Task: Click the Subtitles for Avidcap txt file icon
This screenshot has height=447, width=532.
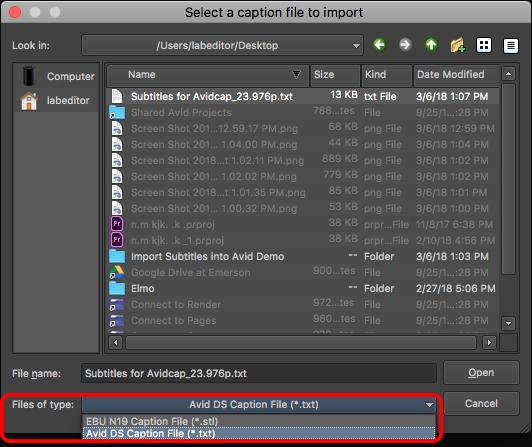Action: point(117,96)
